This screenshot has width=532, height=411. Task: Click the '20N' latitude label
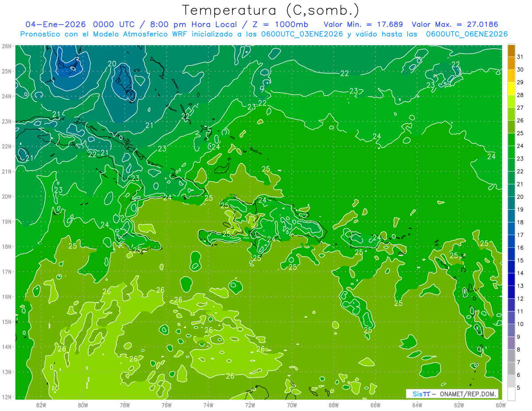coord(6,196)
